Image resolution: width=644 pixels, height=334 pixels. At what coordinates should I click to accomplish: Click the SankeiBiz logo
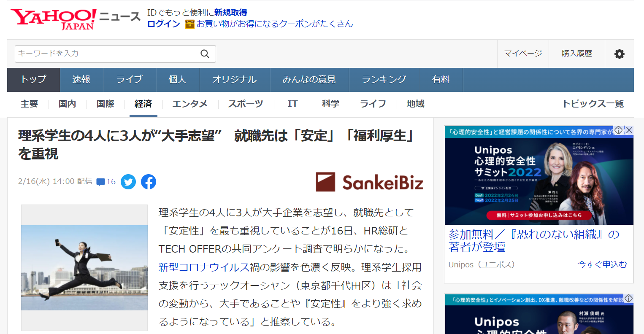(369, 182)
